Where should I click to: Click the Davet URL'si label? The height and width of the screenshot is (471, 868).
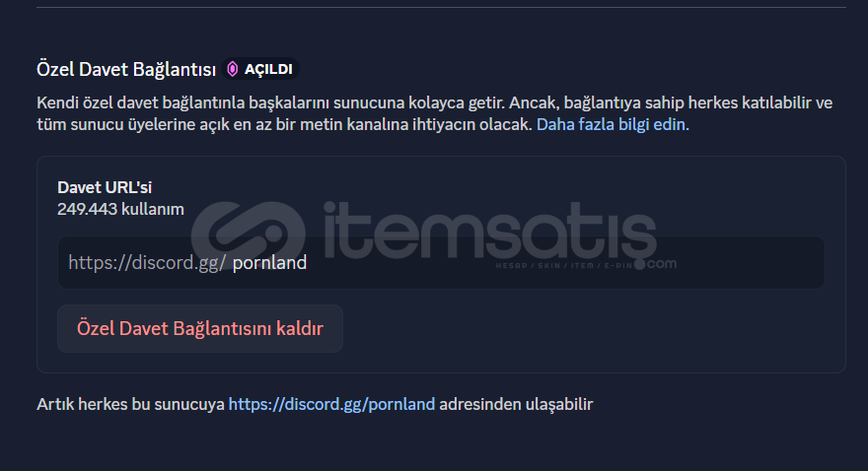pos(105,187)
